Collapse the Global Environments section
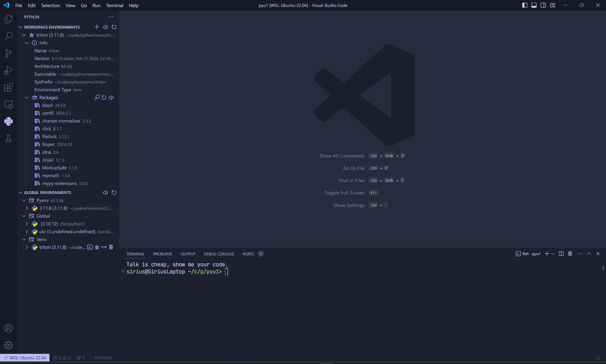The width and height of the screenshot is (606, 364). coord(20,192)
